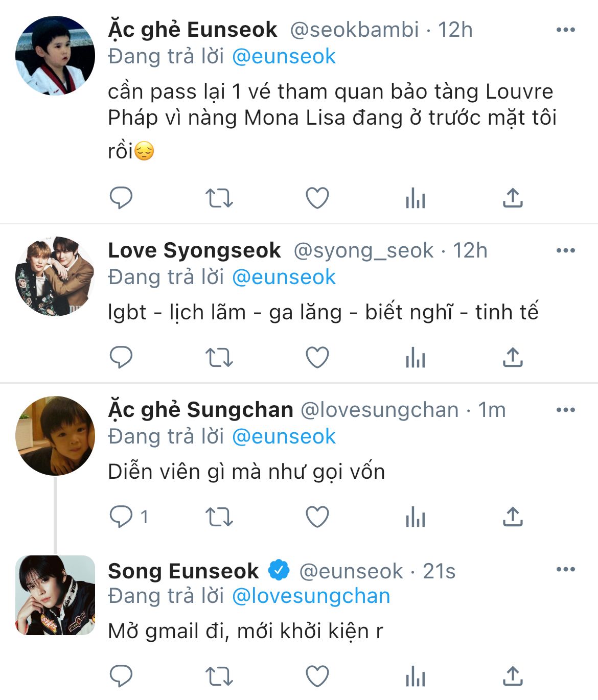Open Ặc ghẻ Sungchan profile name

[200, 410]
